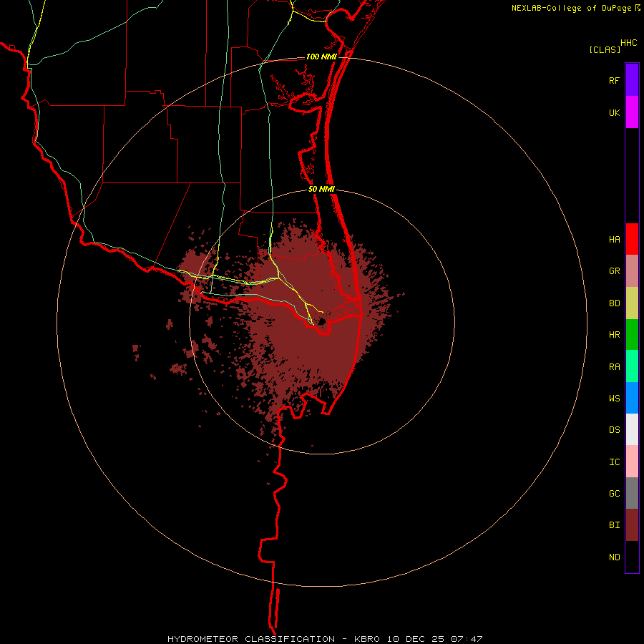Click the DS legend label
Screen dimensions: 644x644
[614, 430]
